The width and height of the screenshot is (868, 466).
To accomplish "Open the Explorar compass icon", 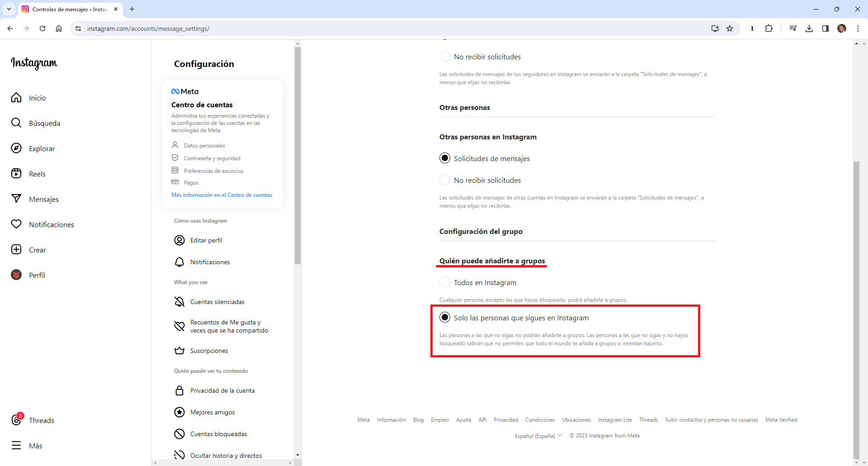I will 16,148.
